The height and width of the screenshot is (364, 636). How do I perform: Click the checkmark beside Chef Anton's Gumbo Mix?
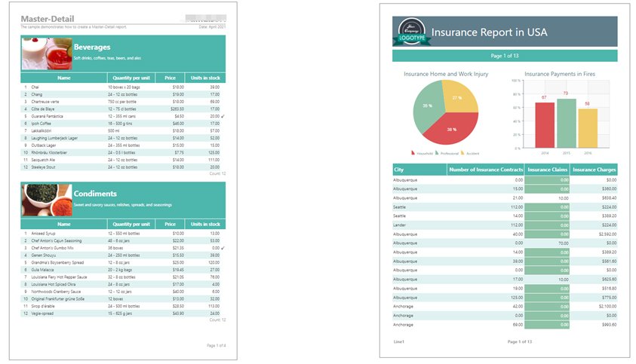(223, 247)
